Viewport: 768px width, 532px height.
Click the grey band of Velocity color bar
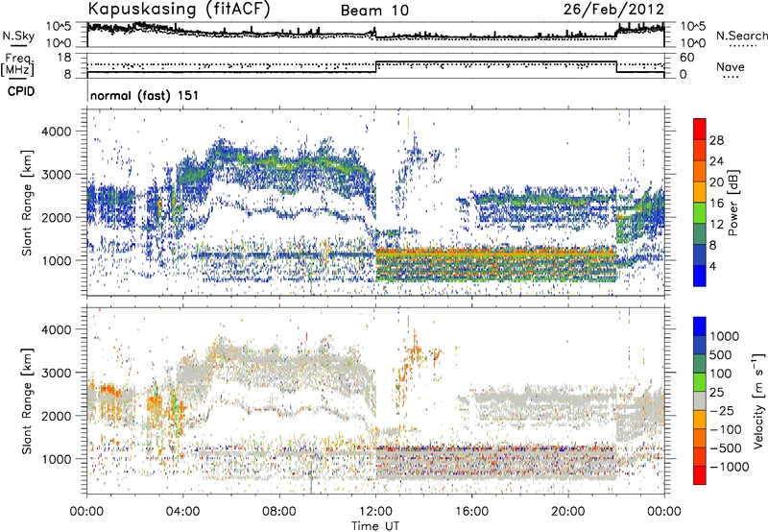(x=700, y=400)
